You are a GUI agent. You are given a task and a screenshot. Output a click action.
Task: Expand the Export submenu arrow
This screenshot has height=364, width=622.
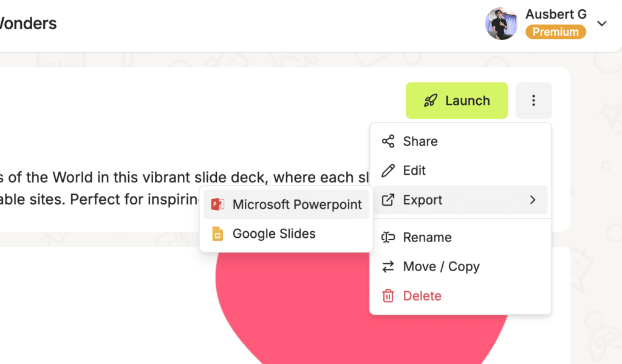coord(533,200)
